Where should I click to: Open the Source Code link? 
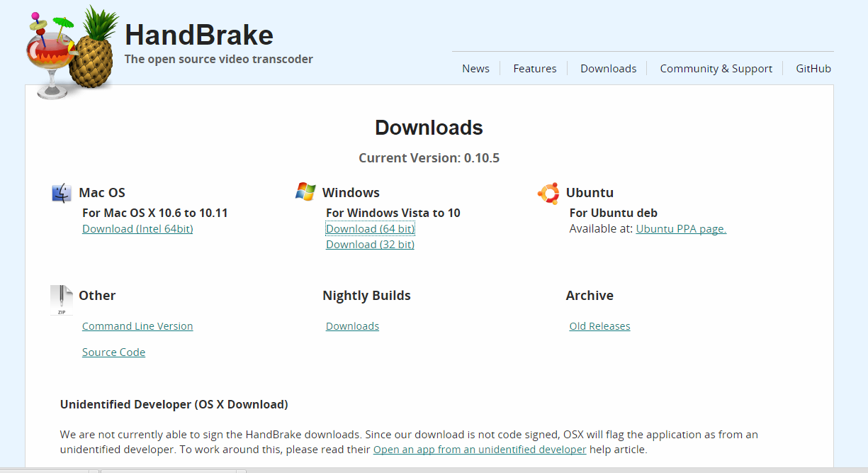(x=113, y=352)
